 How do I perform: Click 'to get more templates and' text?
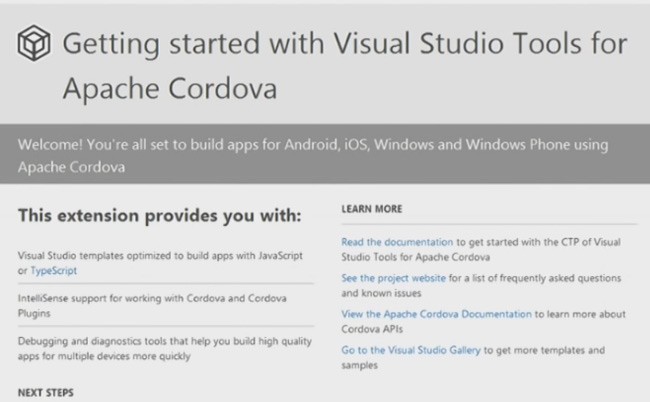[x=544, y=350]
